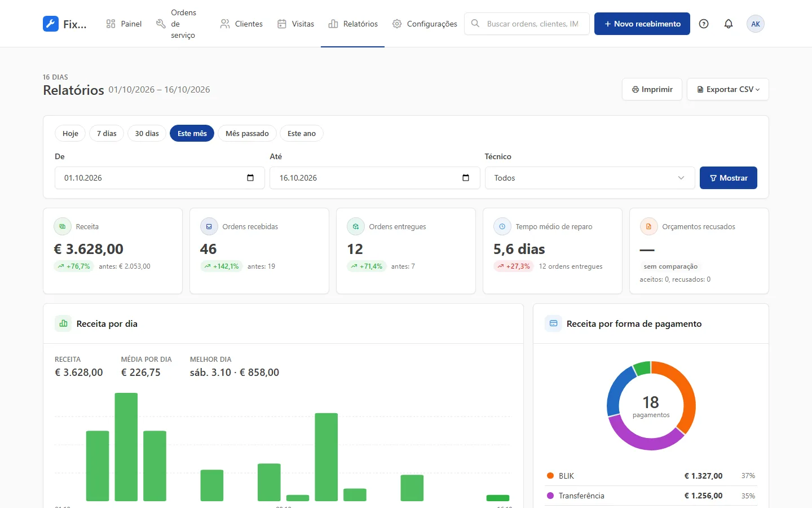Click the +76,7% revenue change badge
This screenshot has width=812, height=508.
coord(73,266)
